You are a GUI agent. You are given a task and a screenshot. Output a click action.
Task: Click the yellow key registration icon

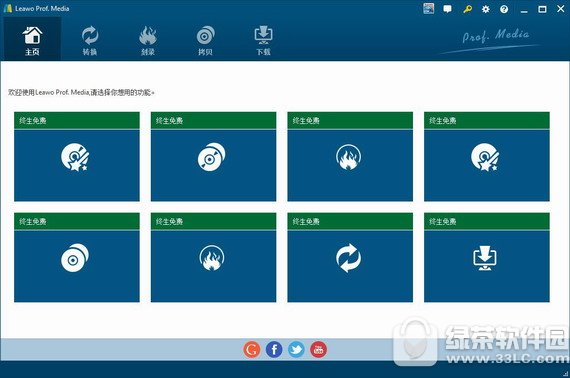click(x=467, y=9)
